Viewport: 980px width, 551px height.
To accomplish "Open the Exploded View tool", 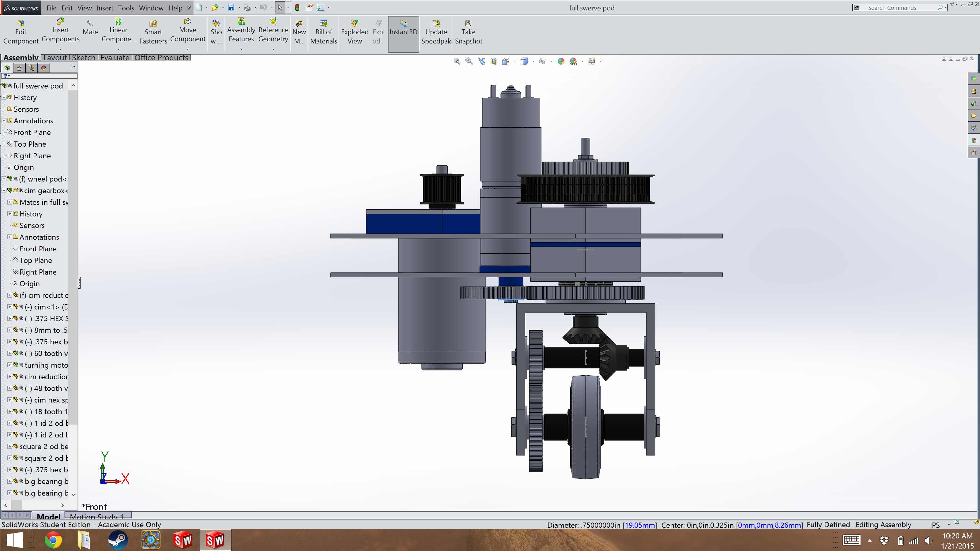I will [355, 32].
